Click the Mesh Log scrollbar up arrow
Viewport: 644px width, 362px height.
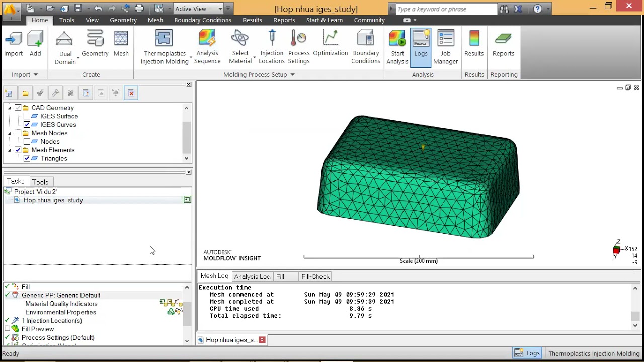635,288
